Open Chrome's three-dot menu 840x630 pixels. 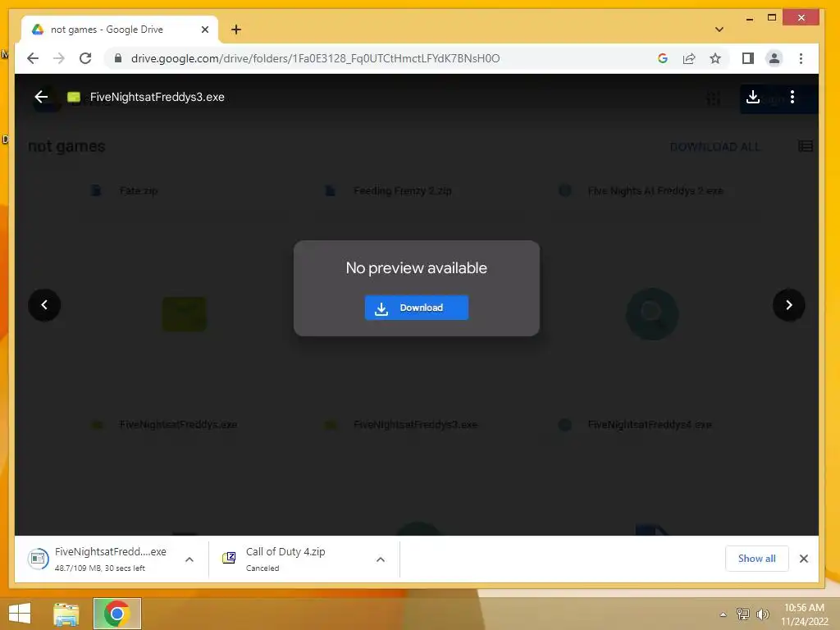[x=801, y=58]
